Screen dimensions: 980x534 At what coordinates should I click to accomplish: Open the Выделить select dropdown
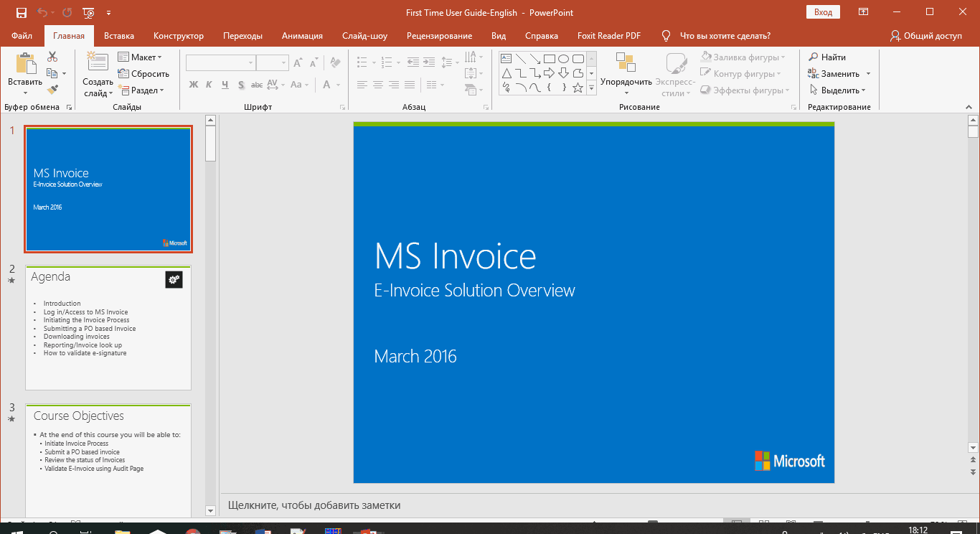click(x=838, y=90)
